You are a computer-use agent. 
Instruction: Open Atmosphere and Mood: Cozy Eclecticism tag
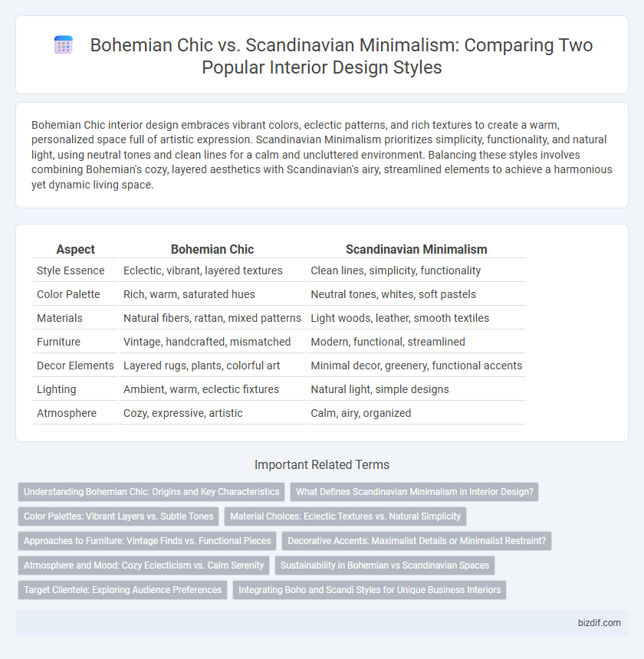[x=144, y=566]
